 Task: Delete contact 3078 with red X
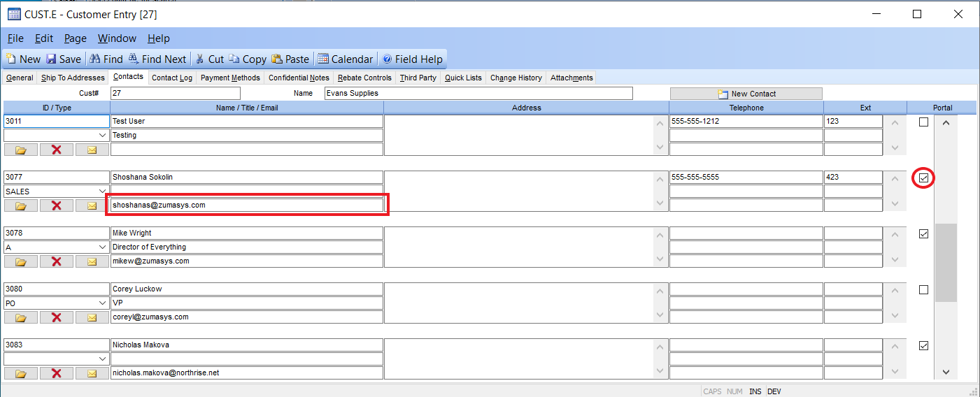tap(57, 261)
